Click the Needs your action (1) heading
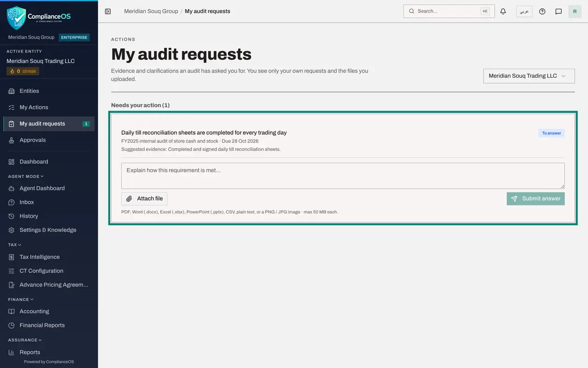Image resolution: width=588 pixels, height=368 pixels. 141,105
